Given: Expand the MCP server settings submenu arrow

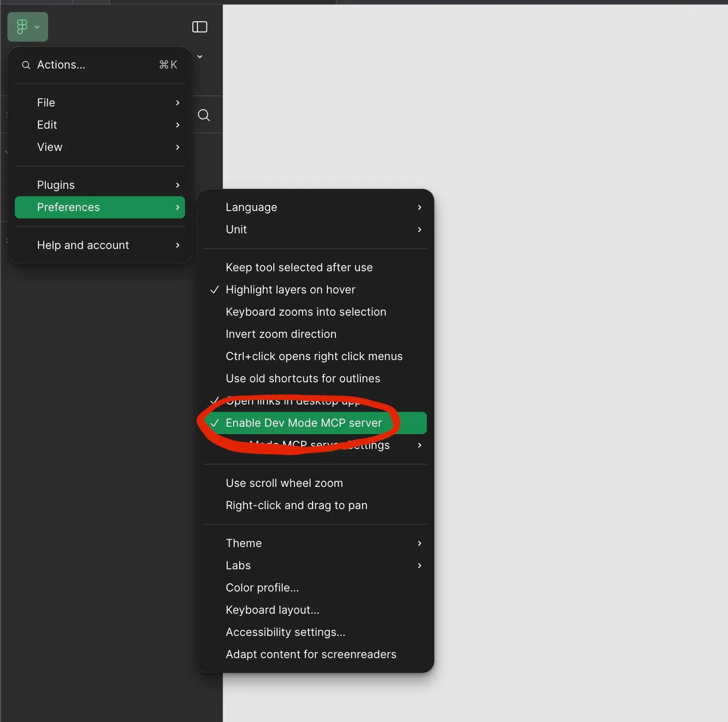Looking at the screenshot, I should pos(420,445).
